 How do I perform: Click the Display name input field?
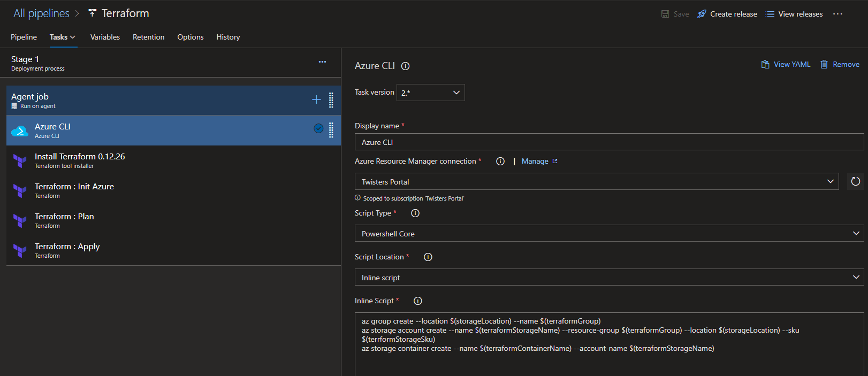click(608, 142)
